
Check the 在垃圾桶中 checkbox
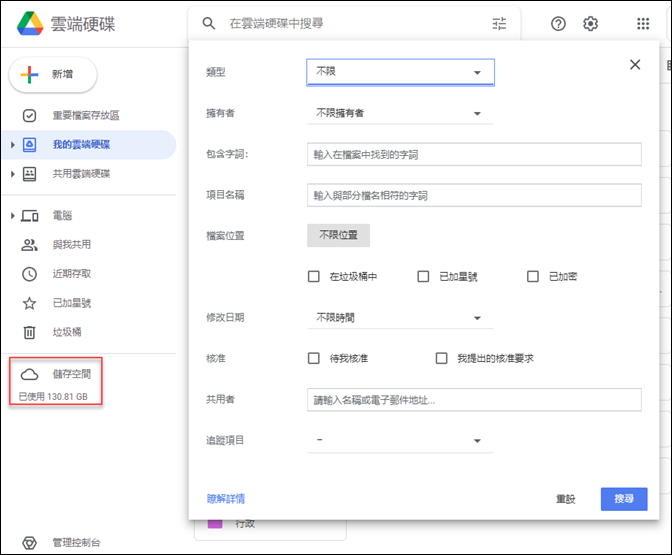coord(314,276)
